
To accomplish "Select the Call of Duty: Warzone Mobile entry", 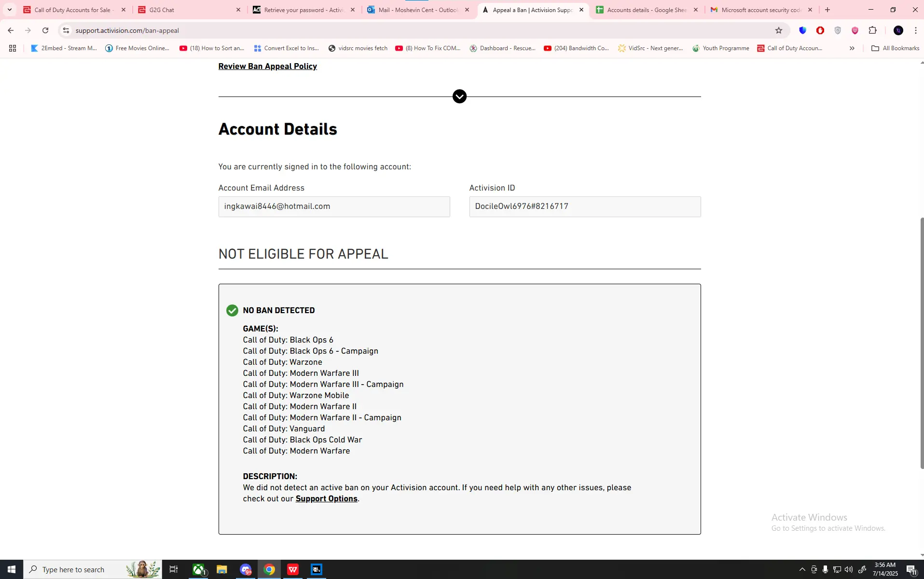I will (x=296, y=396).
